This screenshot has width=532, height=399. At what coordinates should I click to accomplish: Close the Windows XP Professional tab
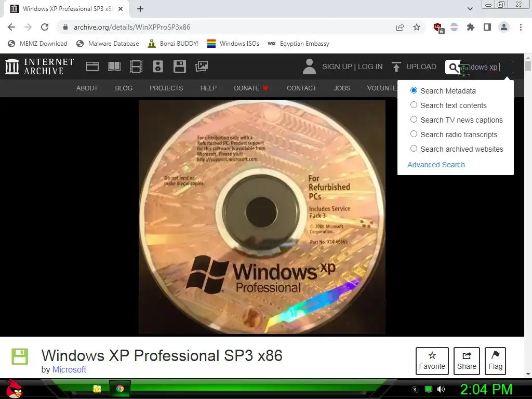point(121,9)
